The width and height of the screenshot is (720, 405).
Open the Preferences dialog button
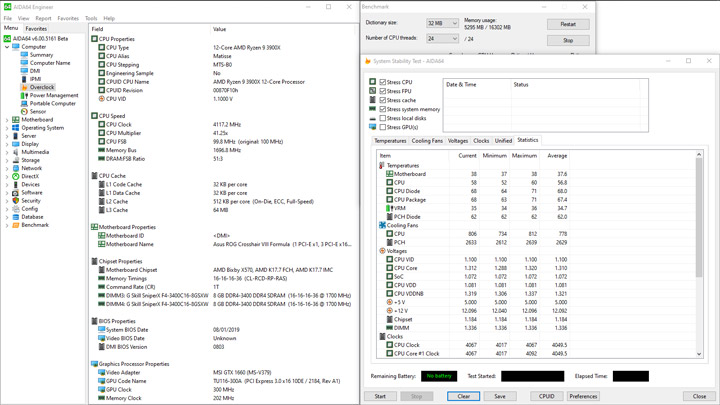[x=583, y=396]
